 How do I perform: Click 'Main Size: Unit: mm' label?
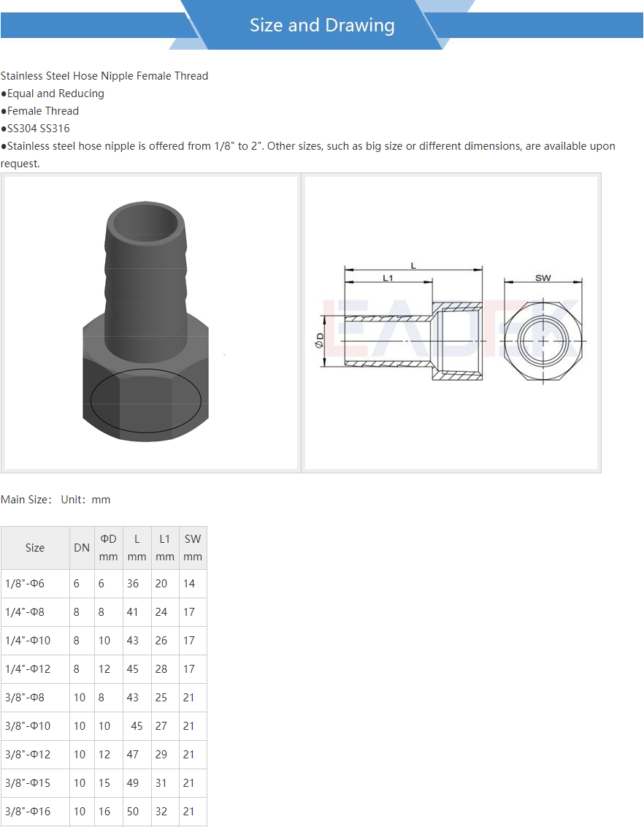[55, 500]
